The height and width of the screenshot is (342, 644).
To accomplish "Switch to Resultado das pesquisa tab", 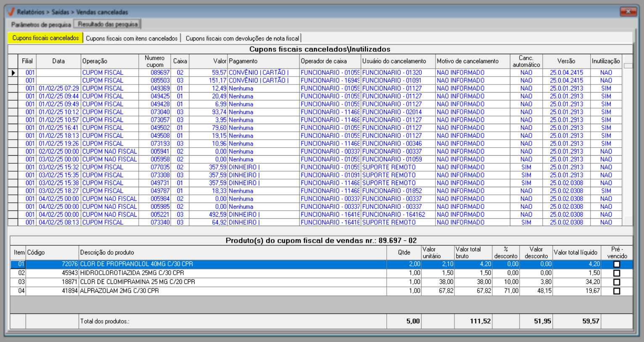I will pos(108,24).
